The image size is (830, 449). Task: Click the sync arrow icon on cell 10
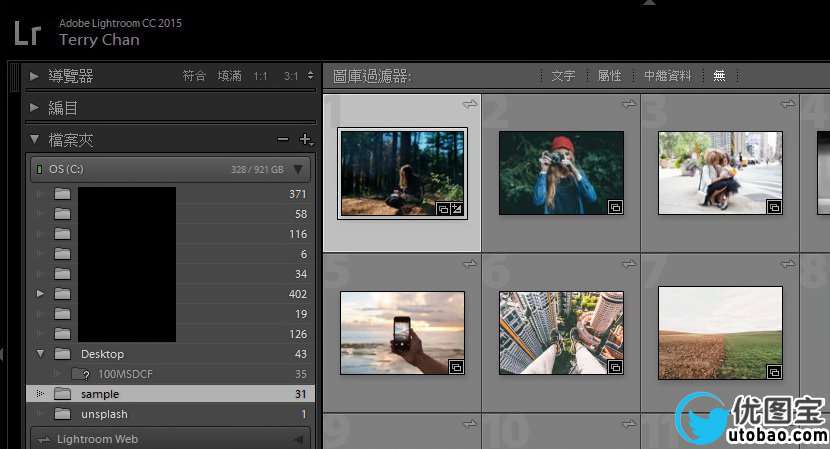(629, 424)
